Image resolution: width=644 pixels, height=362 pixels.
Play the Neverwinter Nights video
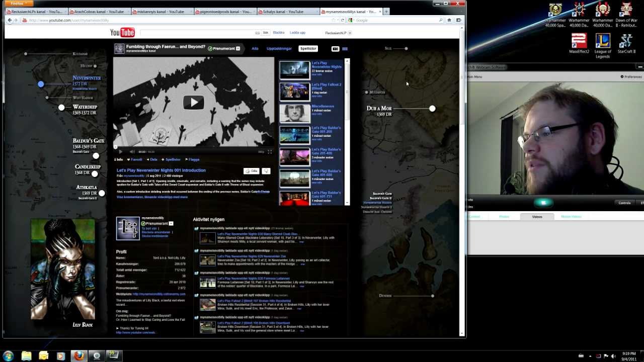194,103
